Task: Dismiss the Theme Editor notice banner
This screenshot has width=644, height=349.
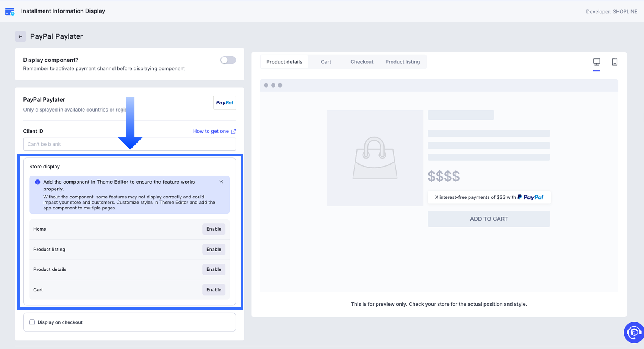Action: coord(221,182)
